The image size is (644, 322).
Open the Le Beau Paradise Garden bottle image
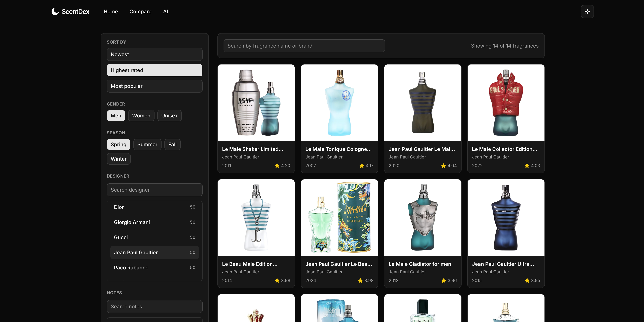(x=339, y=218)
